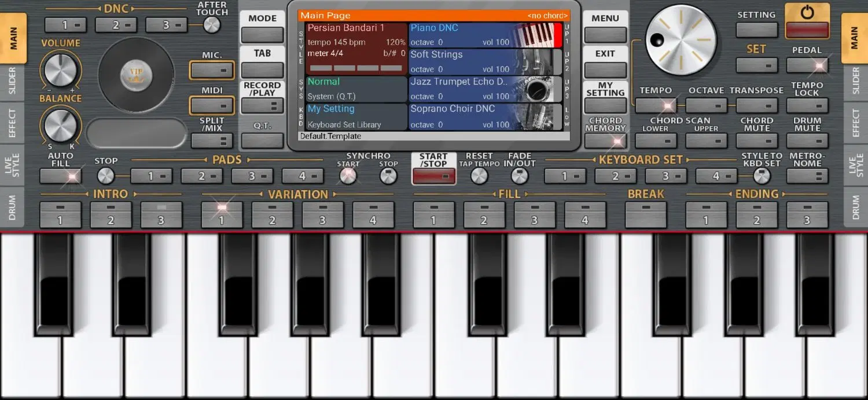Click the Record/Play button
This screenshot has width=868, height=400.
click(262, 106)
